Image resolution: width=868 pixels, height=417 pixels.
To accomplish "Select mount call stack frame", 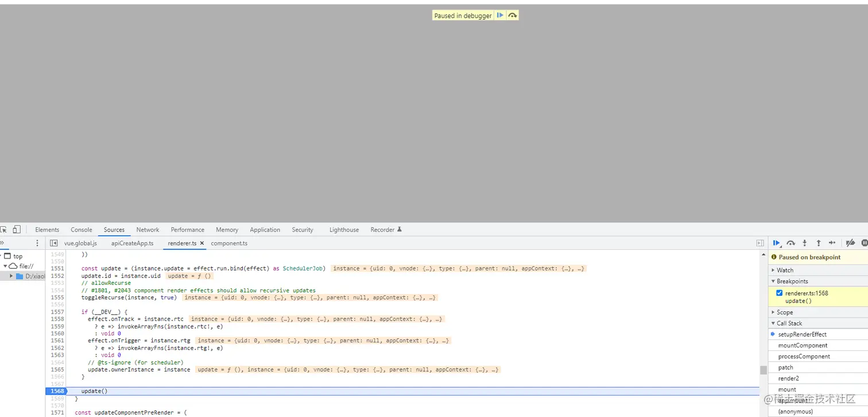I will click(818, 389).
